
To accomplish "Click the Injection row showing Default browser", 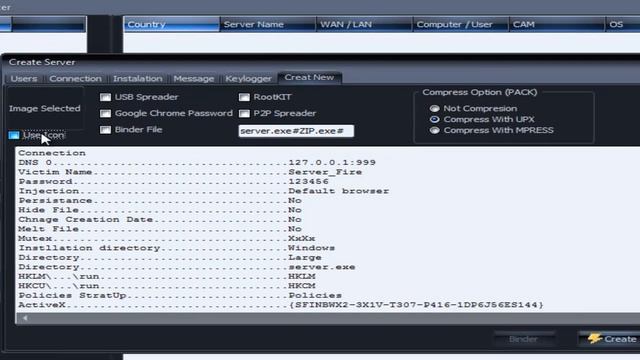I will [203, 191].
